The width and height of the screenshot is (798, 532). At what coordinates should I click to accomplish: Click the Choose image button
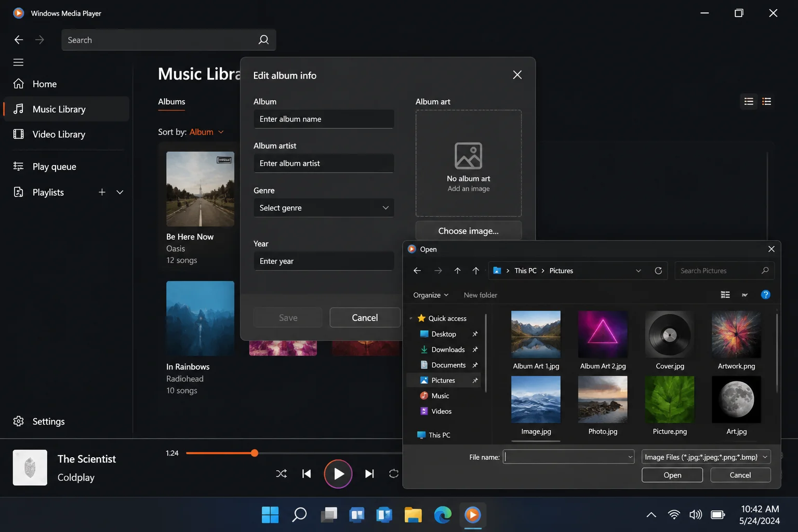(469, 231)
